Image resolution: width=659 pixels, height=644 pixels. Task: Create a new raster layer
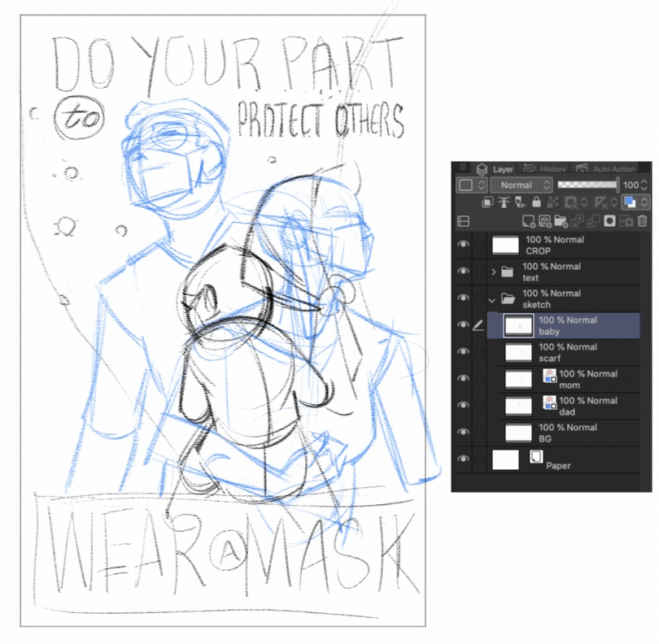point(528,221)
